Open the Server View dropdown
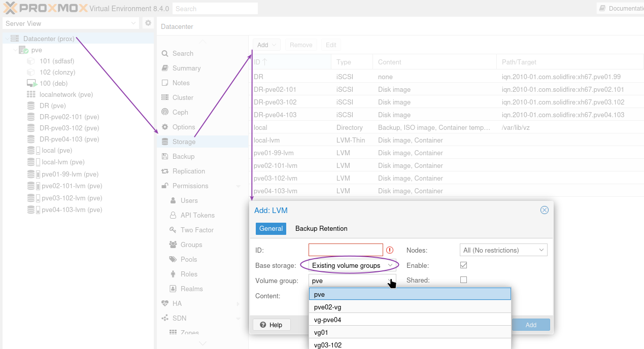Screen dimensions: 644x349 (71, 23)
